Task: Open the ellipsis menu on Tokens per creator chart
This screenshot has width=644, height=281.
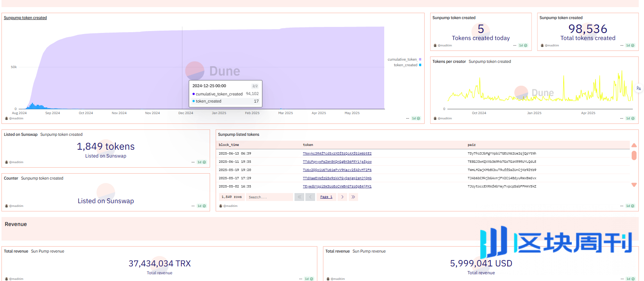Action: pos(622,119)
